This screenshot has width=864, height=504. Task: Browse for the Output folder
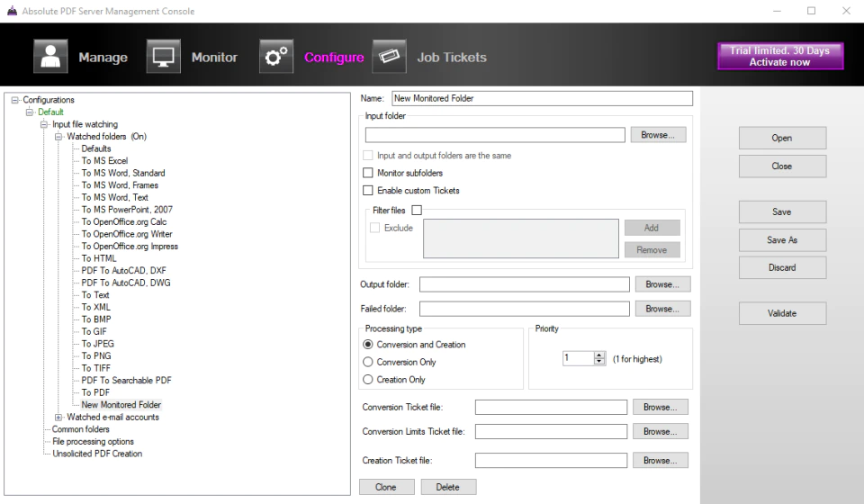coord(662,284)
